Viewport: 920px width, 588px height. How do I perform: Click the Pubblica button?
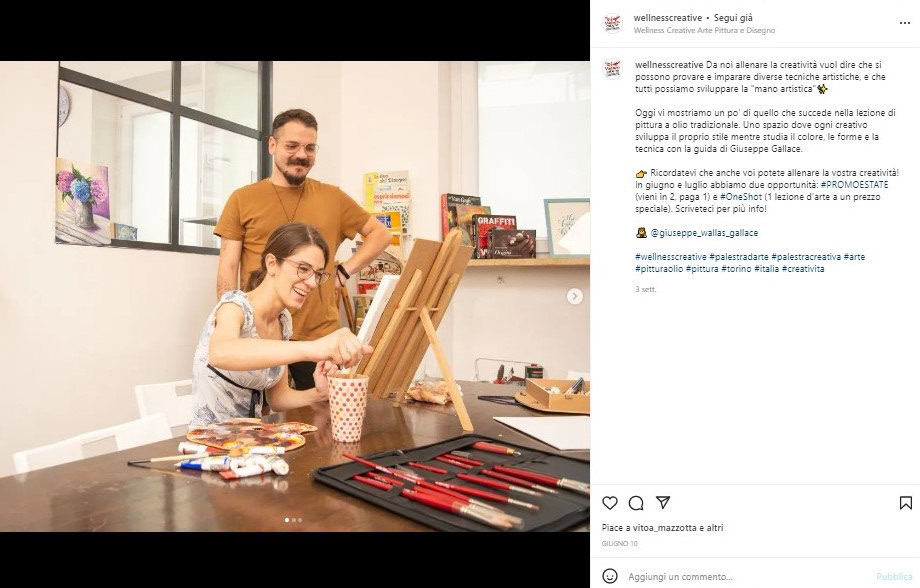(894, 577)
